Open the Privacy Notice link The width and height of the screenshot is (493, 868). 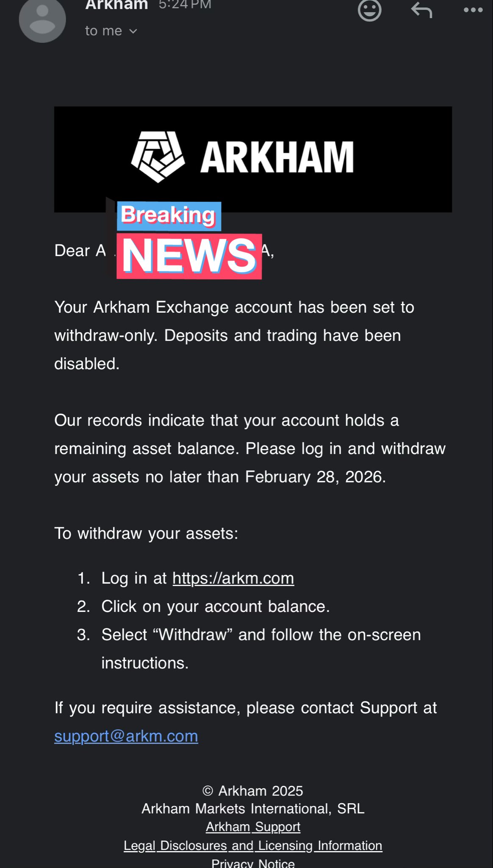point(253,863)
